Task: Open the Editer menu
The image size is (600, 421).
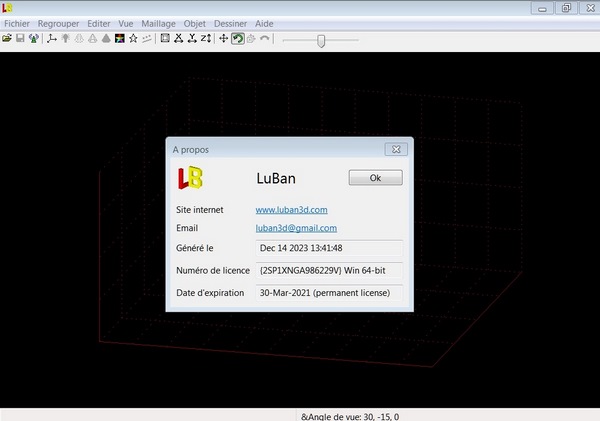Action: [99, 24]
